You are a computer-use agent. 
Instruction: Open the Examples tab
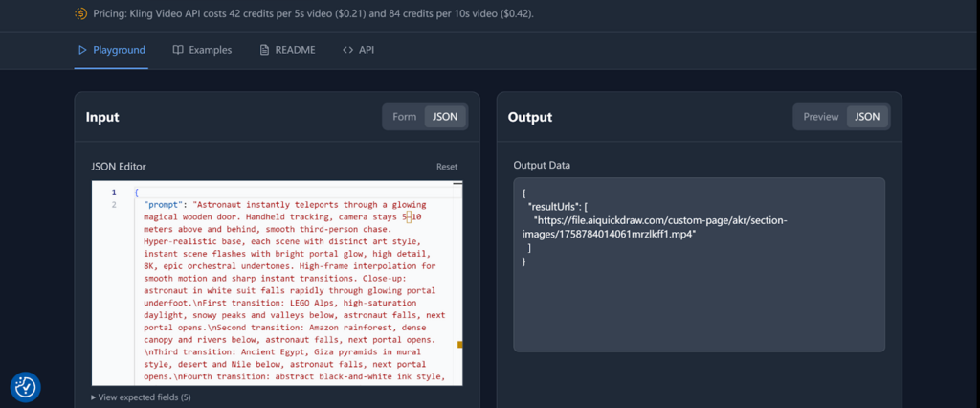pos(210,50)
